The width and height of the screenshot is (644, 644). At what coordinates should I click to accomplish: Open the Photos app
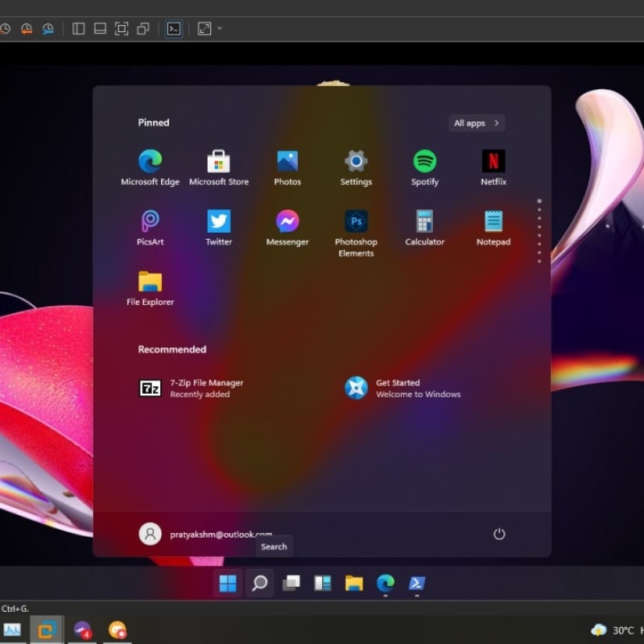click(x=287, y=168)
